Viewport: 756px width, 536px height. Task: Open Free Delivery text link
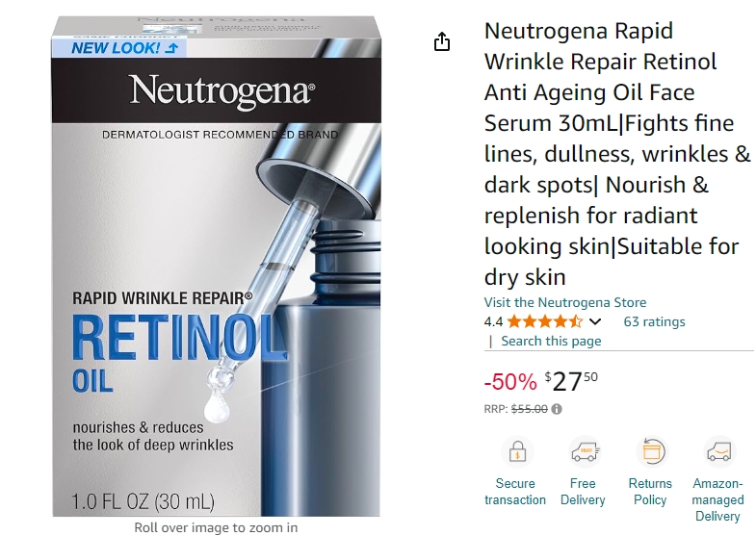pos(583,492)
